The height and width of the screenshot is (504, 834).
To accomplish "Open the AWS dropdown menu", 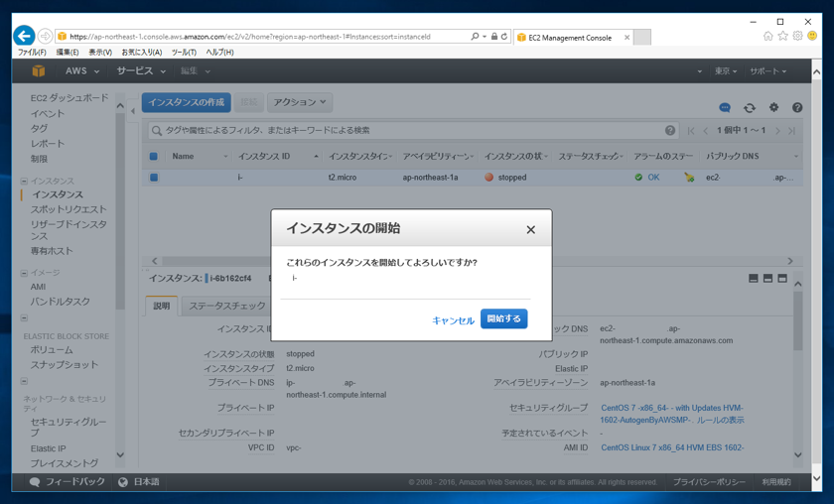I will pos(81,70).
